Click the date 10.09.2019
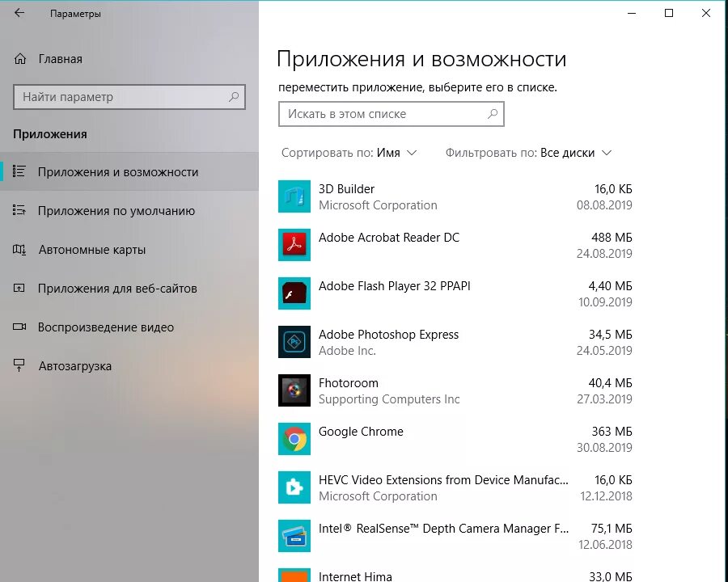The width and height of the screenshot is (728, 582). coord(605,302)
